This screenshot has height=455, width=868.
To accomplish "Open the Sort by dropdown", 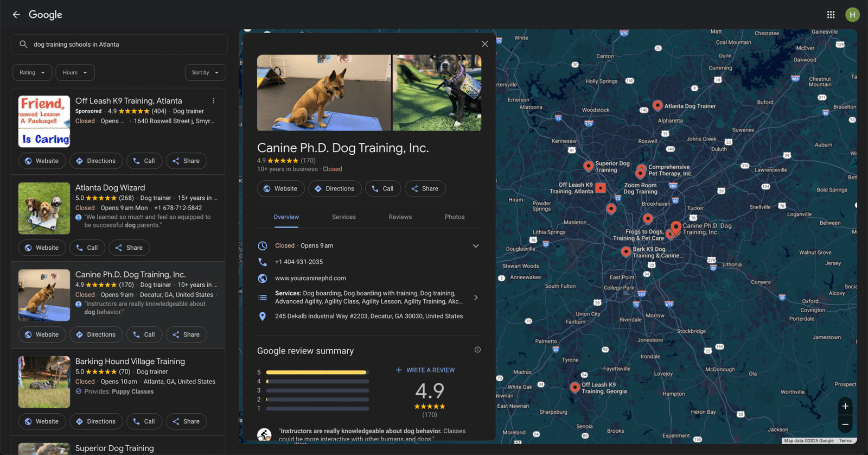I will point(206,73).
